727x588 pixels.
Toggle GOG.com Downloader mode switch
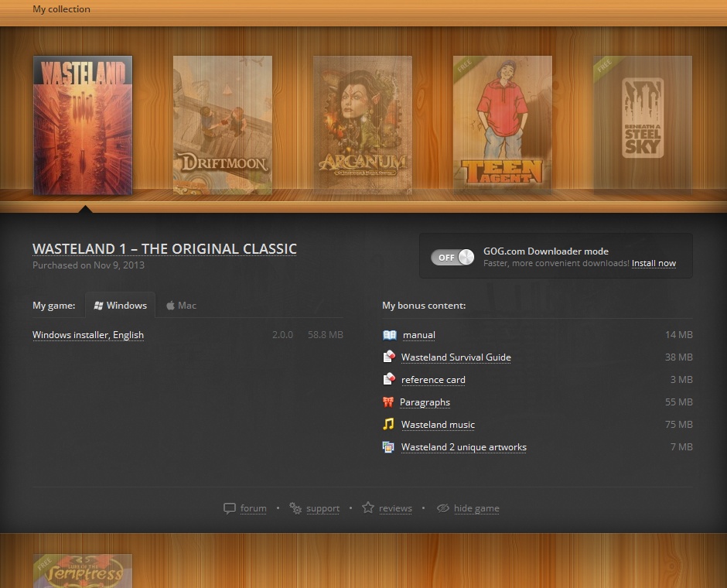point(452,257)
